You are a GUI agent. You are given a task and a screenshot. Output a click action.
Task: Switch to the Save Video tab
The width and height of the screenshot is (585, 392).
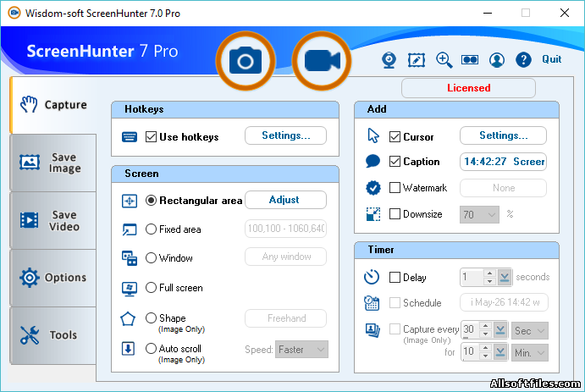(x=53, y=220)
